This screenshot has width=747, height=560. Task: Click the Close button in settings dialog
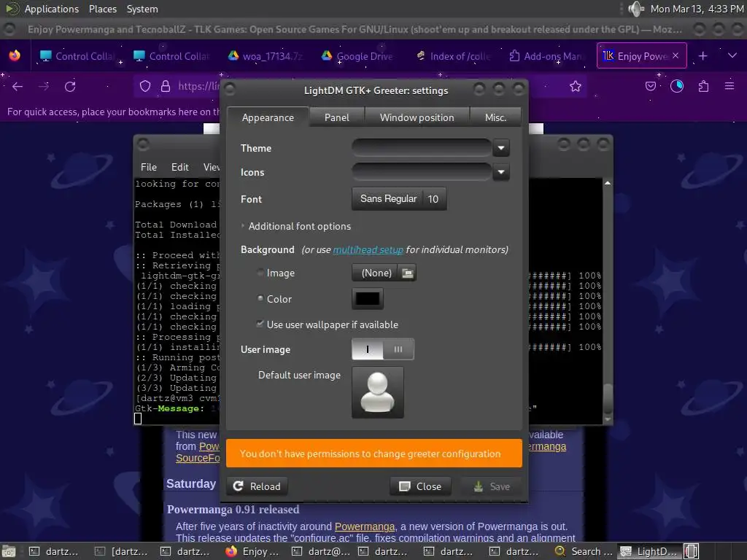coord(420,486)
